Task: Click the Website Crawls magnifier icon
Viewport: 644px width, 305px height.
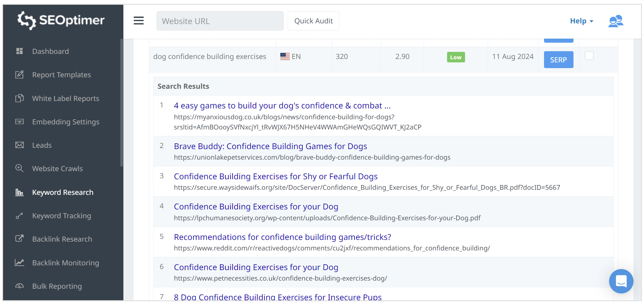Action: pos(20,168)
